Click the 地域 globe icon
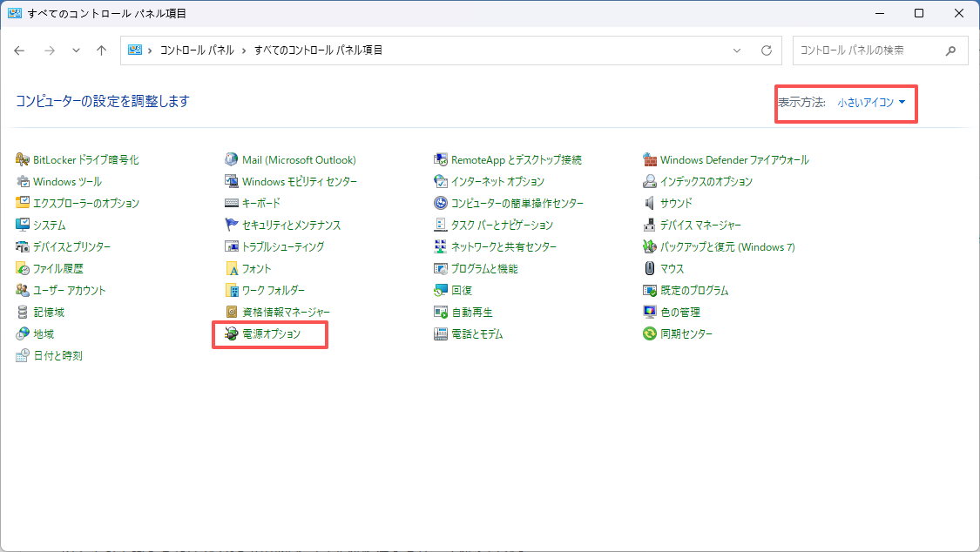This screenshot has height=552, width=980. point(23,334)
